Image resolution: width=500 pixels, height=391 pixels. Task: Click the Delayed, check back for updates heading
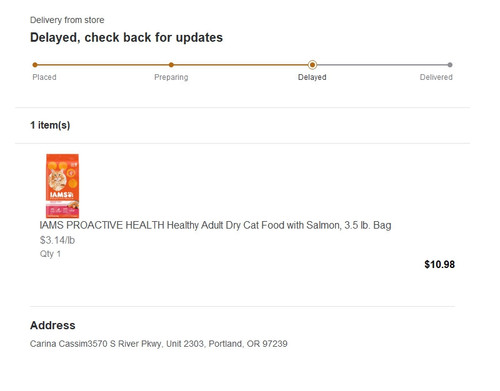[126, 38]
